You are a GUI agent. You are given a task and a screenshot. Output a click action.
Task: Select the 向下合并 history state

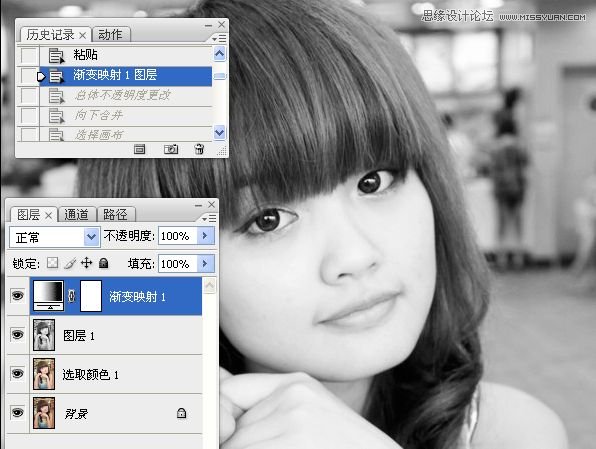125,116
